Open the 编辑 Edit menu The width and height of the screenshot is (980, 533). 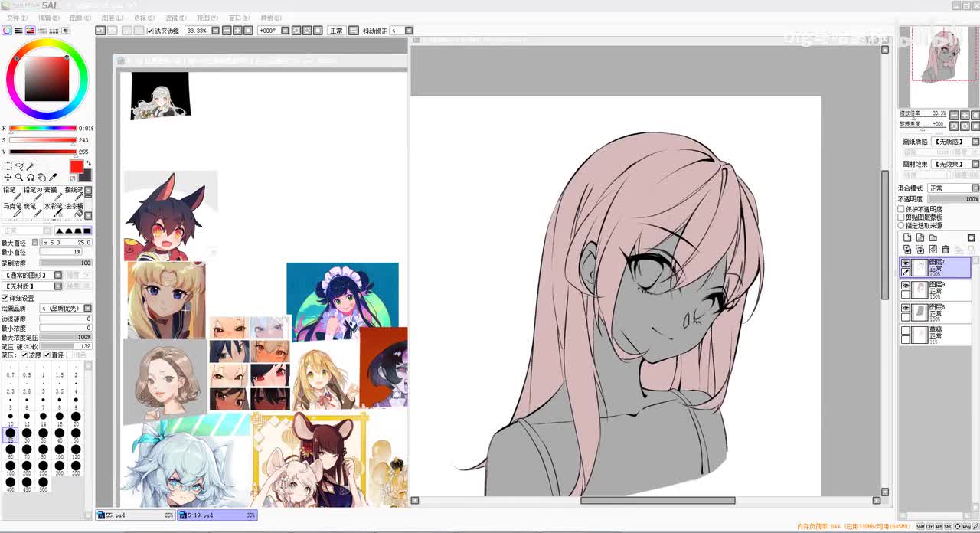click(x=48, y=18)
